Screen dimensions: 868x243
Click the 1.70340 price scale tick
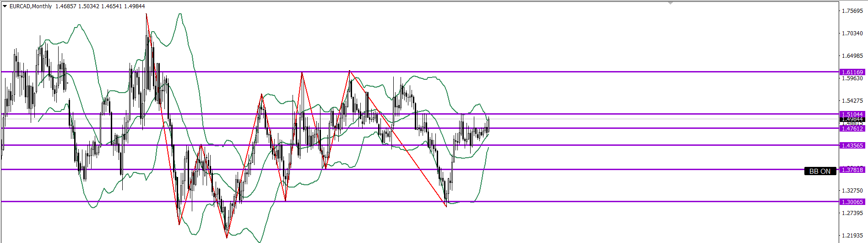point(852,33)
